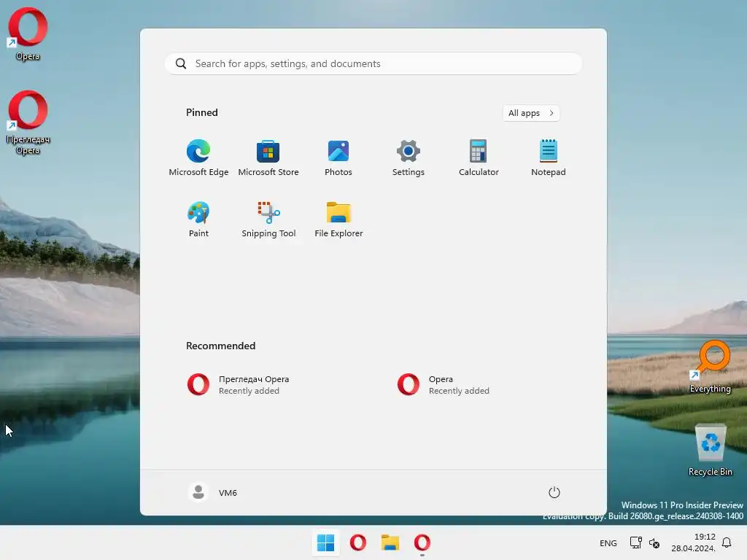Open the network status tray icon
This screenshot has width=747, height=560.
coord(636,542)
